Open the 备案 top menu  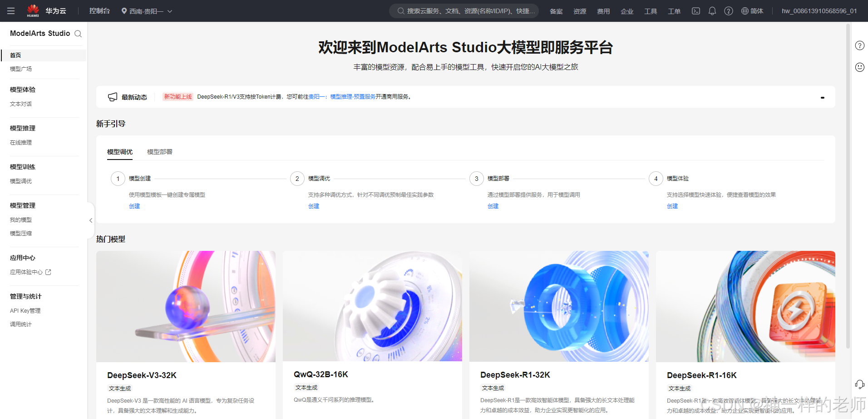point(556,11)
